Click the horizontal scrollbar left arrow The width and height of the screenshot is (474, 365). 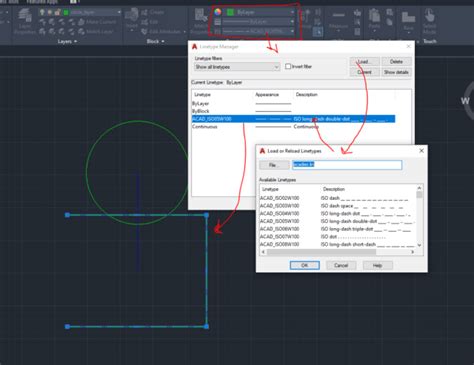(263, 252)
